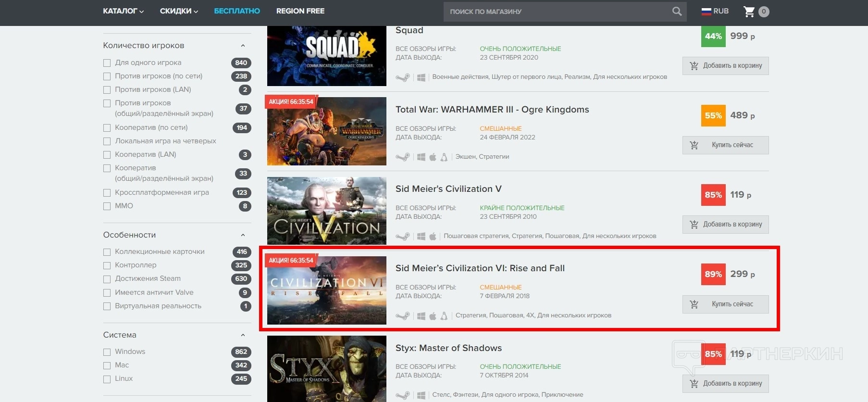Click Steam icon in Civilization V row
The image size is (868, 402).
403,236
